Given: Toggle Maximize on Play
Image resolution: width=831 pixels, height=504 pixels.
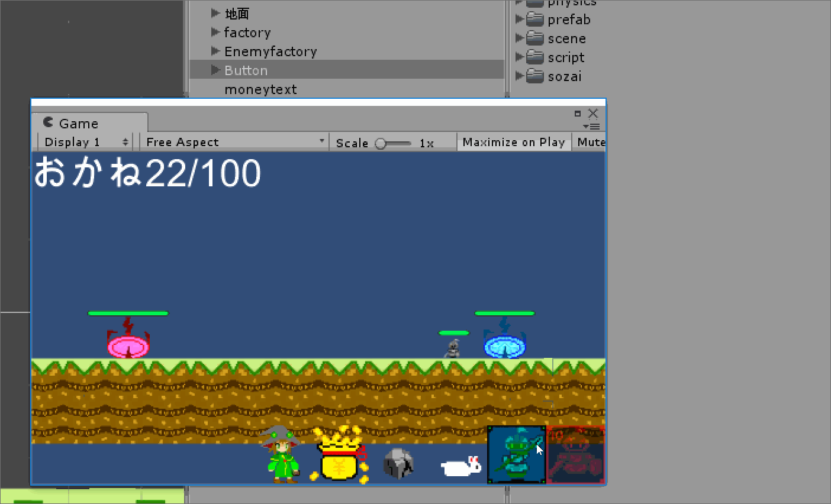Looking at the screenshot, I should point(513,143).
